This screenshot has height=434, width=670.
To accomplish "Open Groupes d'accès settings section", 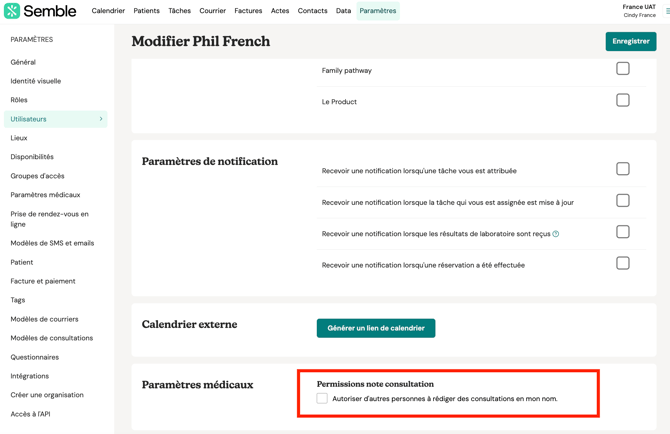I will (x=37, y=176).
